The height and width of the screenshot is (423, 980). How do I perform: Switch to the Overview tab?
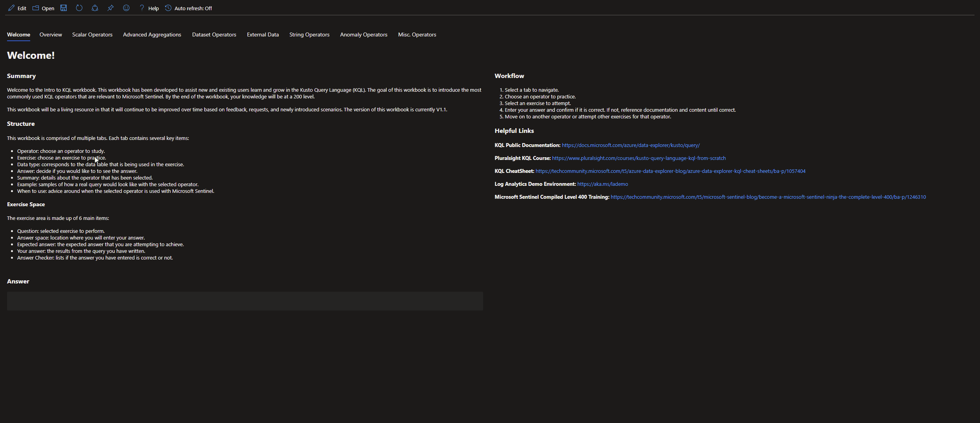click(x=51, y=34)
